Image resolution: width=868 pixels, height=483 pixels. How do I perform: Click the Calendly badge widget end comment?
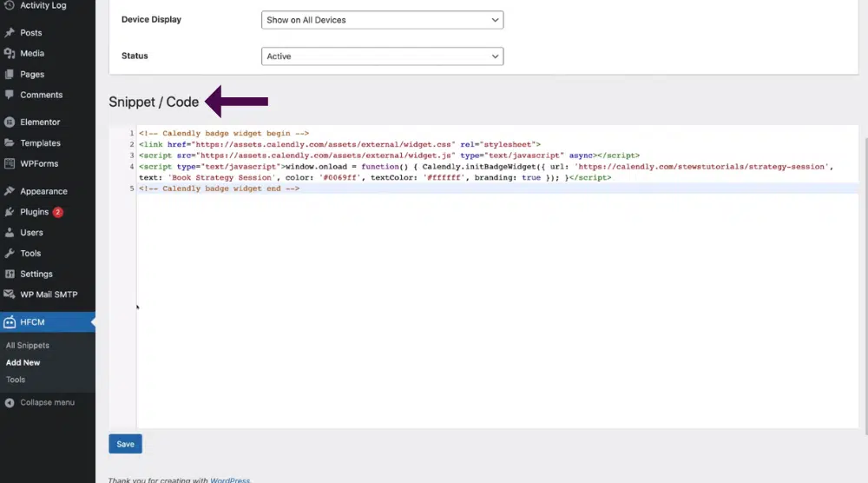point(220,189)
